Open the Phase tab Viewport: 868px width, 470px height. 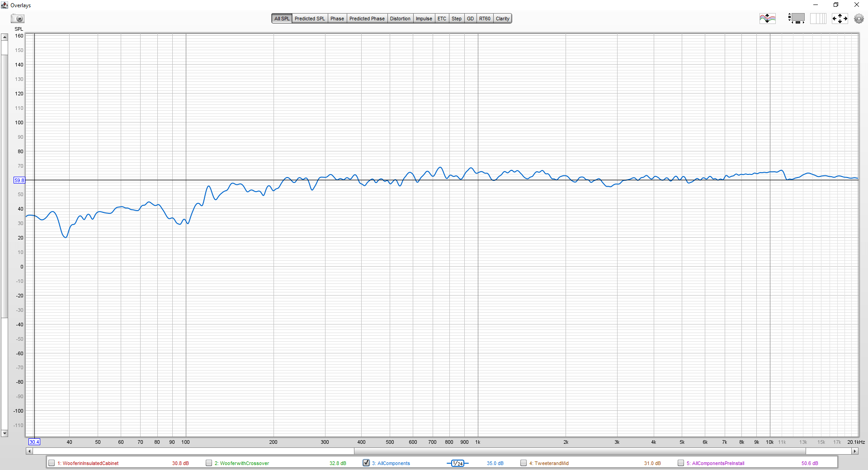(x=337, y=19)
